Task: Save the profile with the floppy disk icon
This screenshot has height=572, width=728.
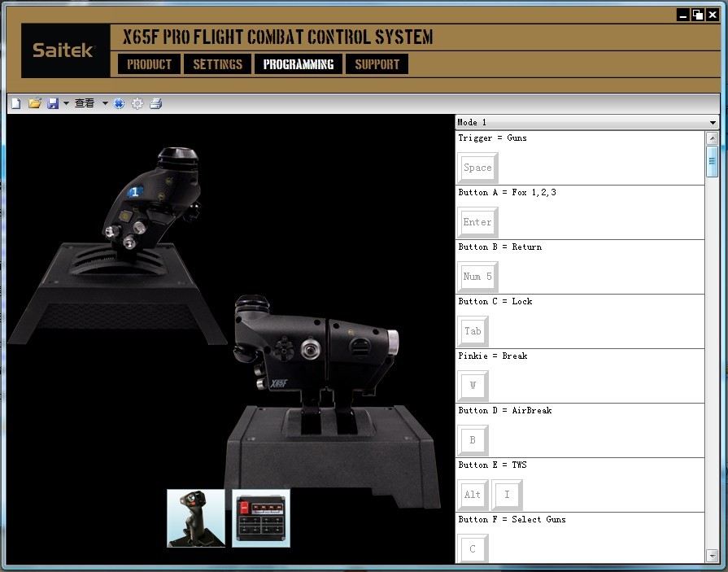Action: click(x=53, y=103)
